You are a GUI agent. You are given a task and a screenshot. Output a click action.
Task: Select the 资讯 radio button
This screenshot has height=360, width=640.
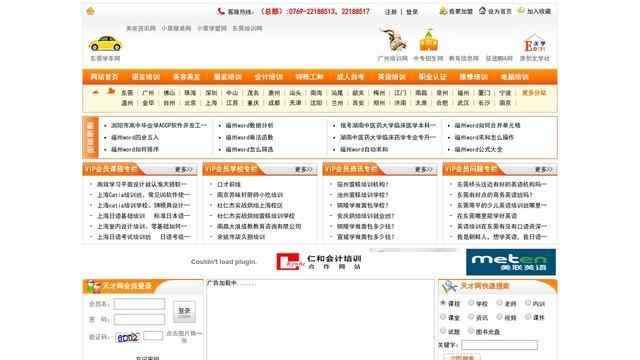point(471,317)
